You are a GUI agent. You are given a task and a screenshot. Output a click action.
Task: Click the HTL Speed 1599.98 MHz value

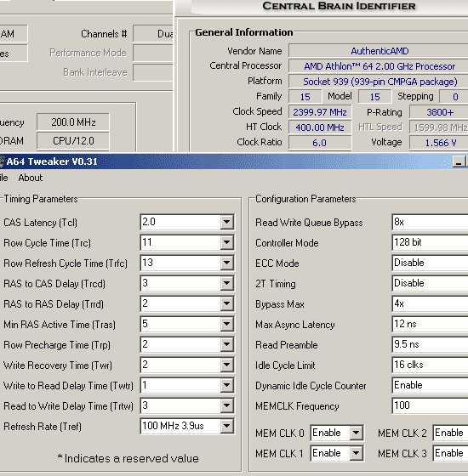(x=439, y=127)
